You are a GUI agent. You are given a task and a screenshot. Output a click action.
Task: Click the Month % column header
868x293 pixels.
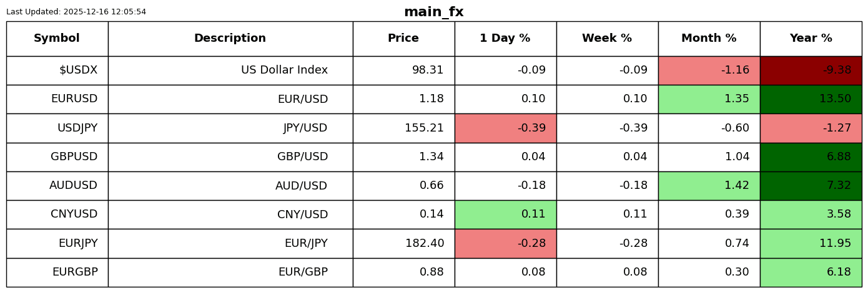click(709, 39)
